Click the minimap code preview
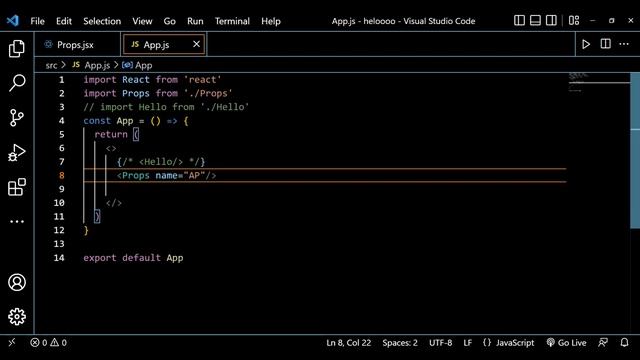The height and width of the screenshot is (360, 640). click(599, 82)
